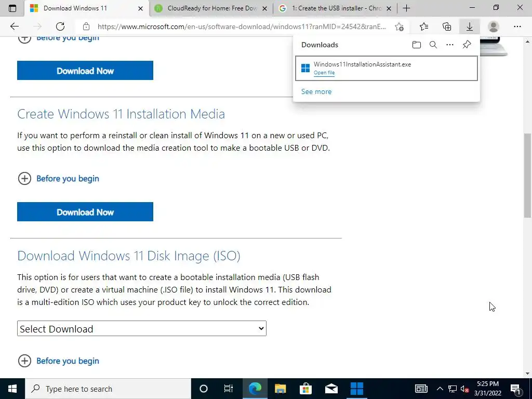532x399 pixels.
Task: Open Task View in the taskbar
Action: (229, 389)
